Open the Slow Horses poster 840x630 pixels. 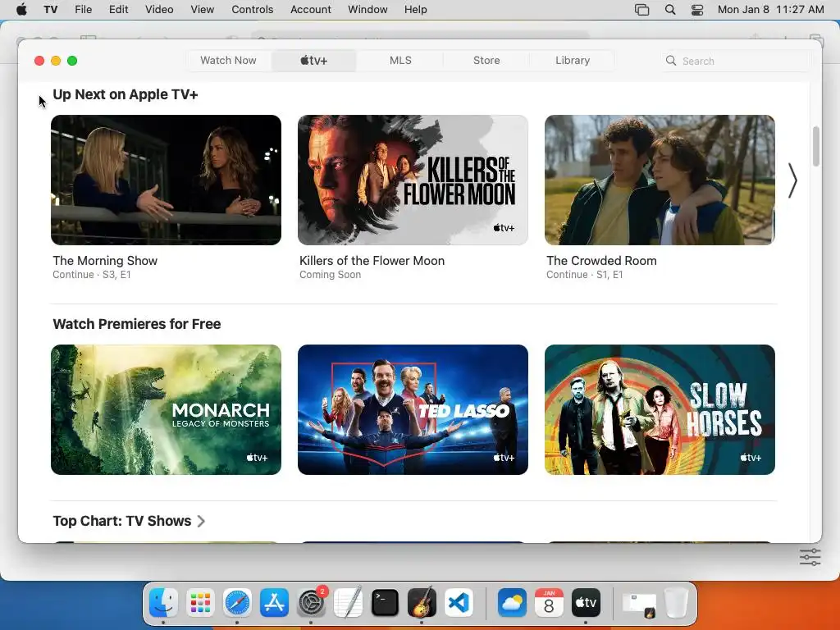(660, 410)
